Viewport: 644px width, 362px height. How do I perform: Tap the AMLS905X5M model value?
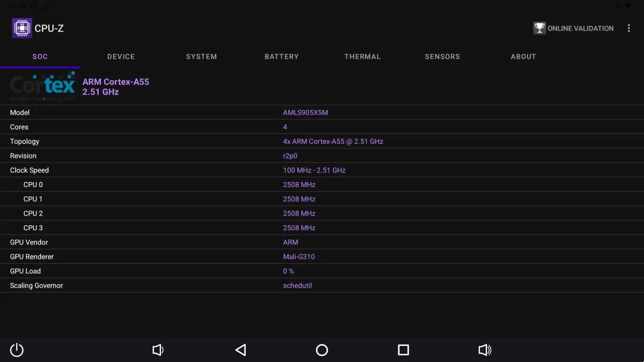305,113
